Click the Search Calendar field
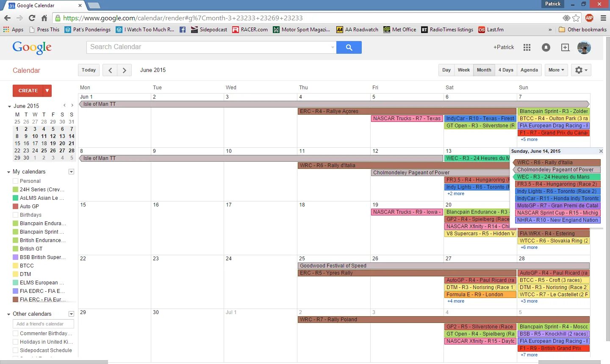This screenshot has width=610, height=364. pyautogui.click(x=211, y=47)
